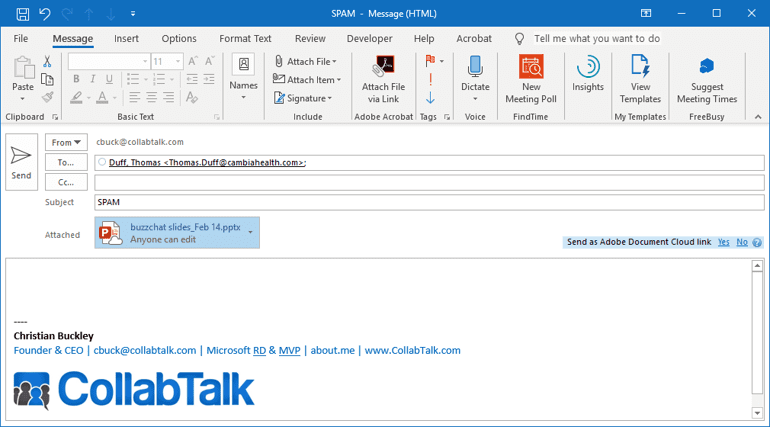Open the Help tab
Screen dimensions: 770x427
(x=424, y=38)
